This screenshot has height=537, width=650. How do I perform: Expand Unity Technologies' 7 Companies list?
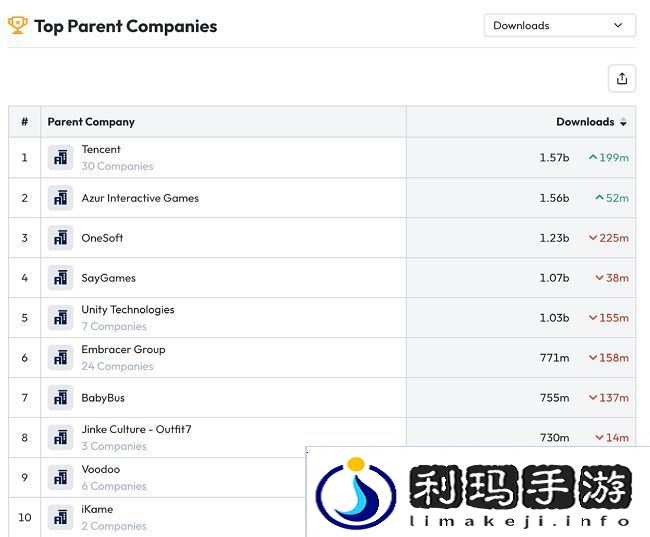[x=114, y=327]
